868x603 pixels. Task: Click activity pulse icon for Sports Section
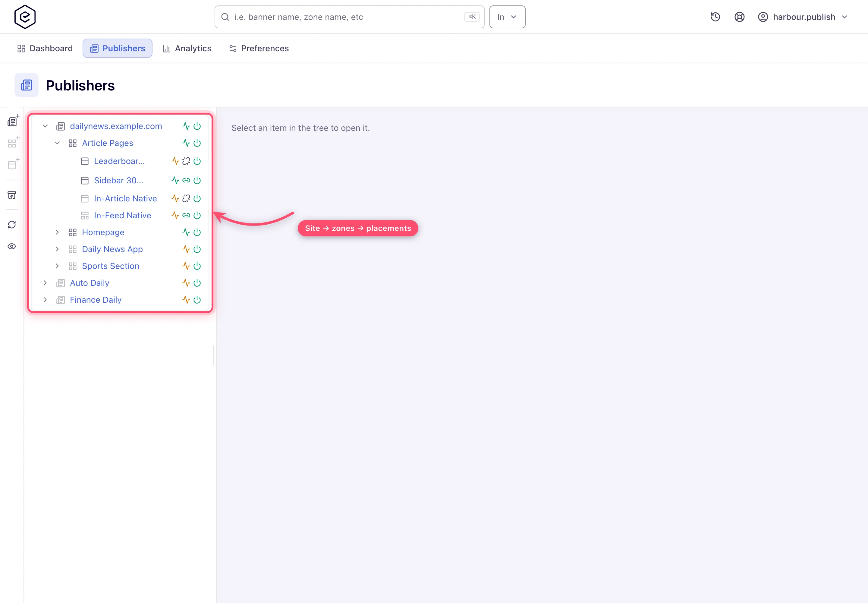pos(186,266)
